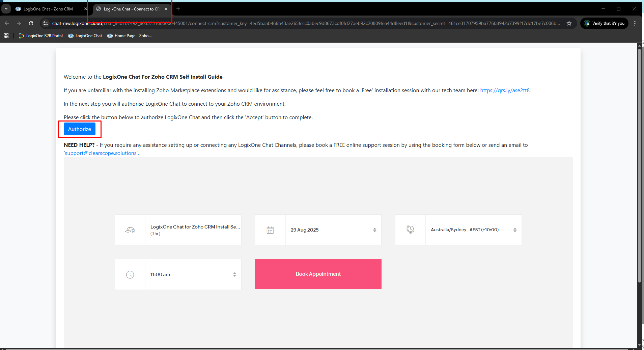Viewport: 644px width, 350px height.
Task: Open the LogixOne B2B Portal bookmark
Action: pos(40,36)
